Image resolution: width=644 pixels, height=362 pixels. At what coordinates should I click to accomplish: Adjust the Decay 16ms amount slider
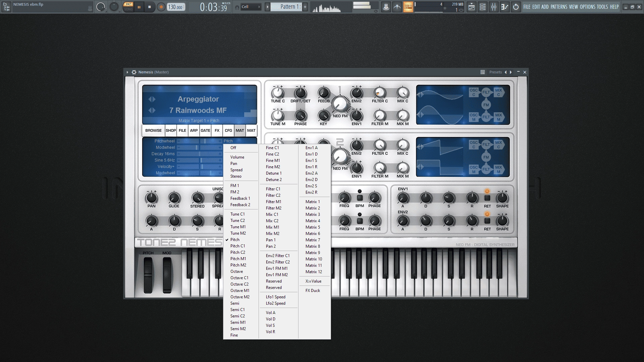200,154
